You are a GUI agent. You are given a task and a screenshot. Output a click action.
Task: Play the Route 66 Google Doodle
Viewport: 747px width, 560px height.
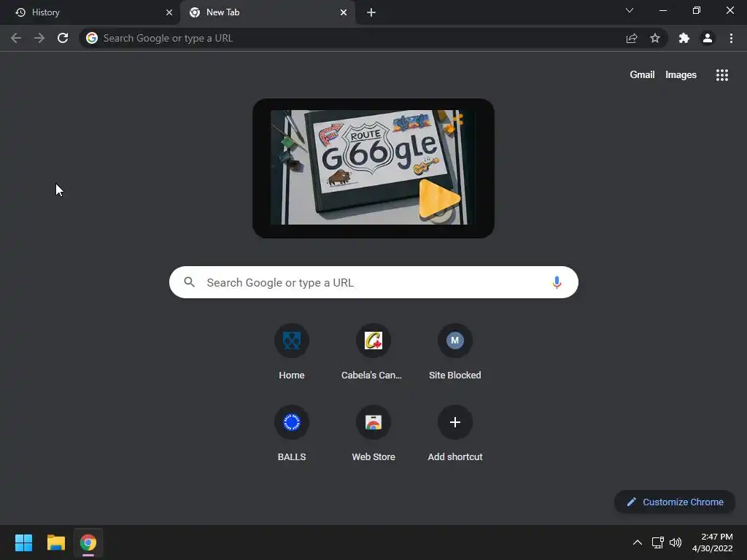[438, 200]
